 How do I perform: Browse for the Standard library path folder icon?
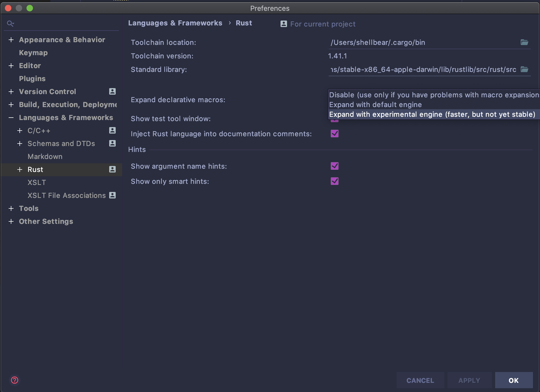pyautogui.click(x=524, y=69)
